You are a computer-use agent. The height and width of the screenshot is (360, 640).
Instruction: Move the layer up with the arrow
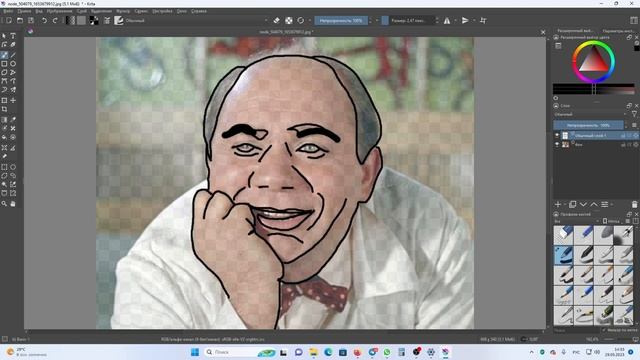point(594,204)
